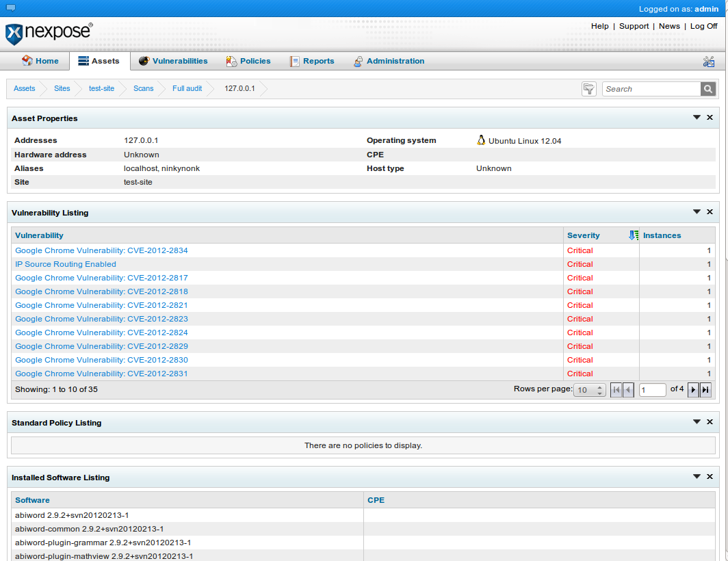Viewport: 728px width, 561px height.
Task: Go to first page of vulnerability listing
Action: point(616,390)
